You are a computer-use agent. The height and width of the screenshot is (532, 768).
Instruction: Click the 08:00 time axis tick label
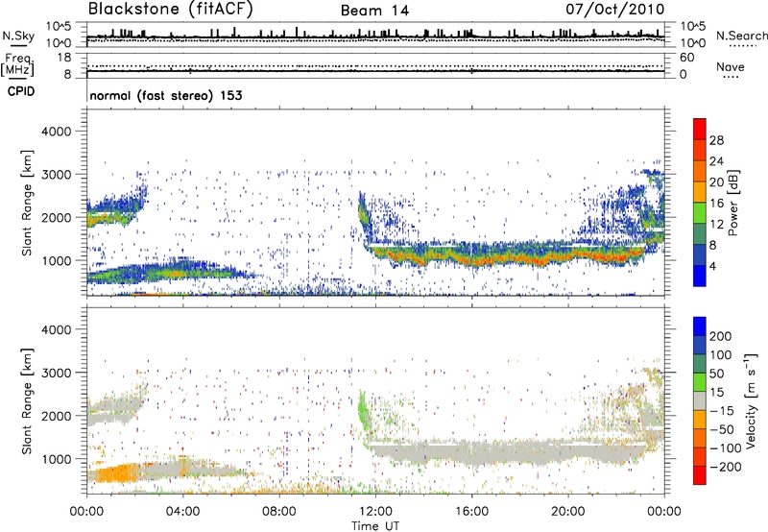(278, 512)
